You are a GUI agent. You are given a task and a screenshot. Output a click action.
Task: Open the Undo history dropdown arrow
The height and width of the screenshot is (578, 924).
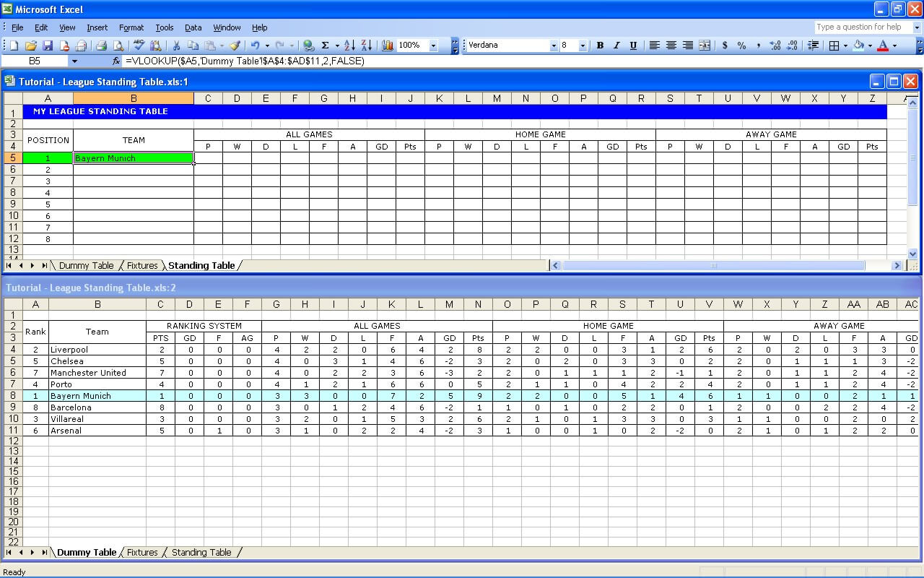point(266,46)
